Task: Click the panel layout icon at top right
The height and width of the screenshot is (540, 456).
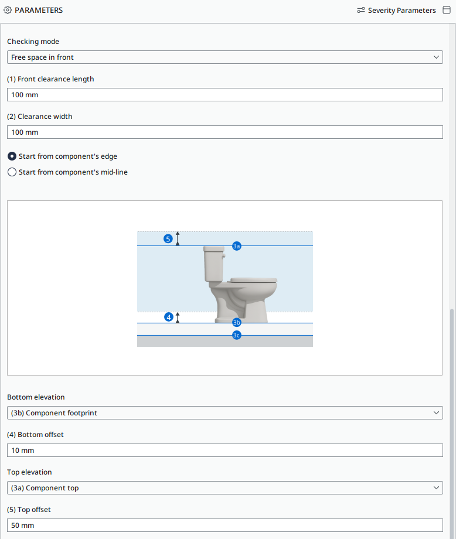Action: click(446, 10)
